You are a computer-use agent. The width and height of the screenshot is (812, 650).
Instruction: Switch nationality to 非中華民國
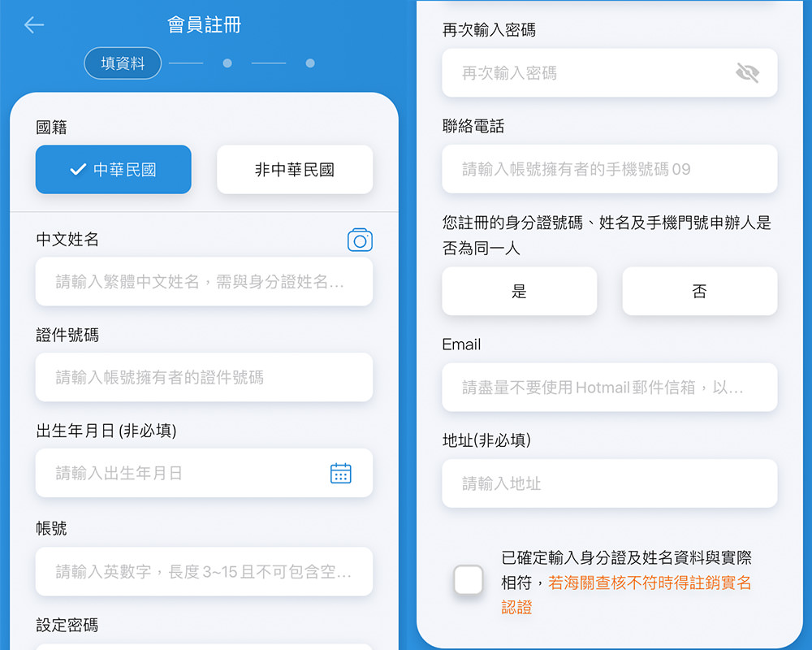295,169
